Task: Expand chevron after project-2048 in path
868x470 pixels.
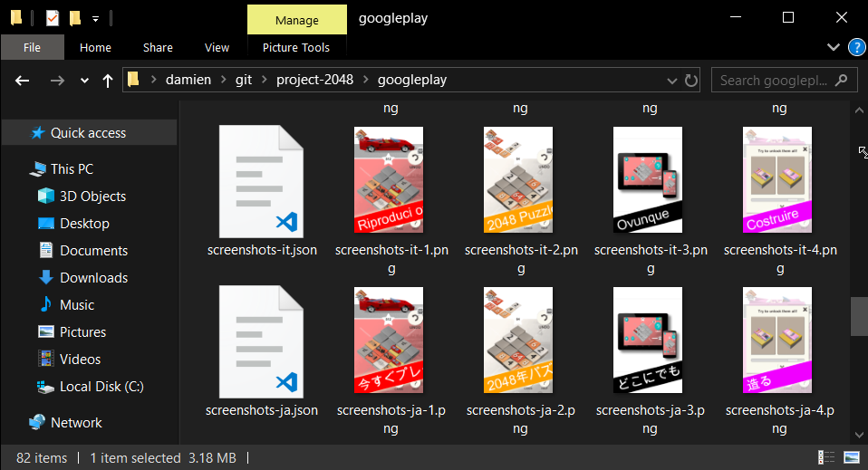Action: pyautogui.click(x=366, y=80)
